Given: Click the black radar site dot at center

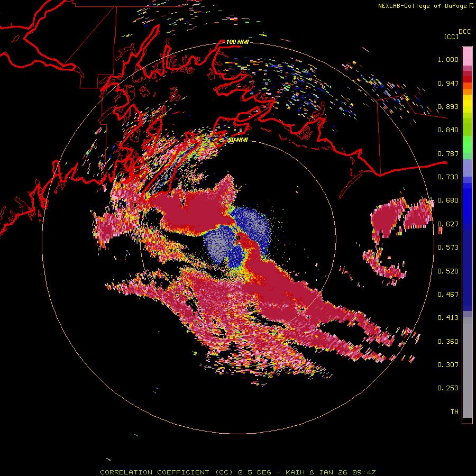Looking at the screenshot, I should pyautogui.click(x=239, y=237).
